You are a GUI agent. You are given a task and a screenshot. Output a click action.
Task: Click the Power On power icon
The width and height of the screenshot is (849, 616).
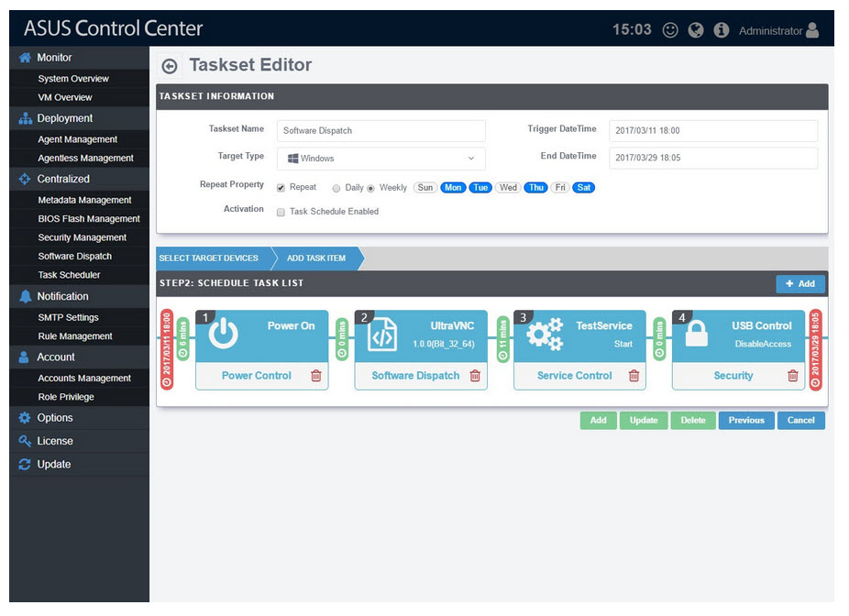(223, 333)
